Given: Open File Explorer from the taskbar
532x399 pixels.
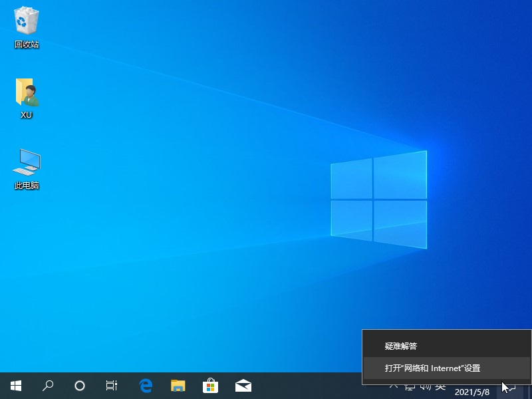Looking at the screenshot, I should coord(178,385).
